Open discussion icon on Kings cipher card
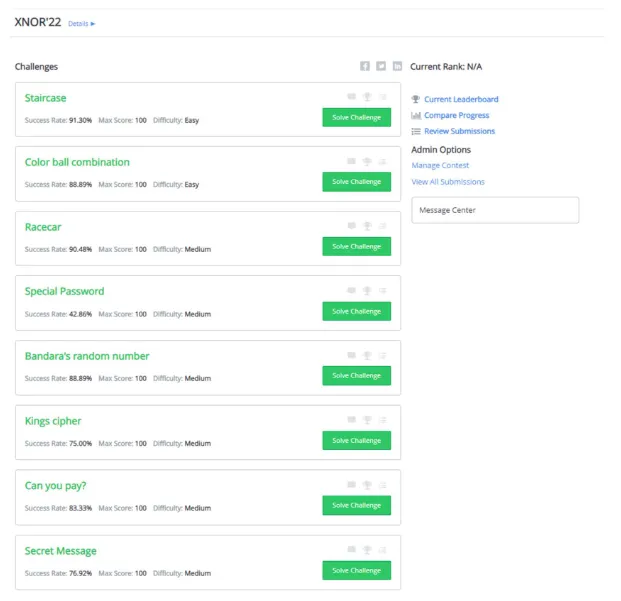 351,420
